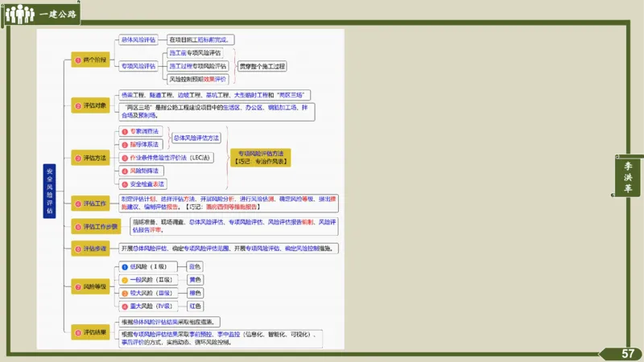Click the number badge on 评估对象
This screenshot has width=644, height=362.
click(78, 106)
